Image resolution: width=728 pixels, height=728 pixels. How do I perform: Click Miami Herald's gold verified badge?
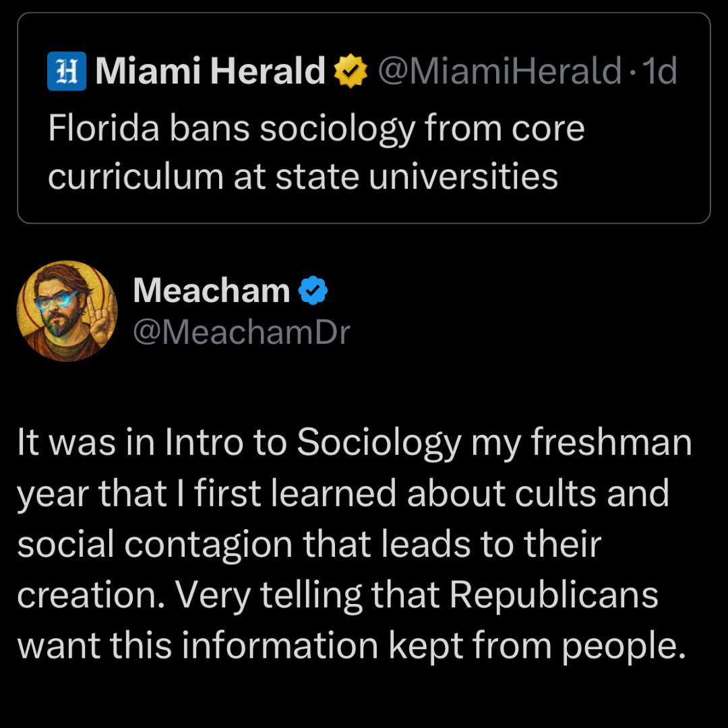point(351,72)
